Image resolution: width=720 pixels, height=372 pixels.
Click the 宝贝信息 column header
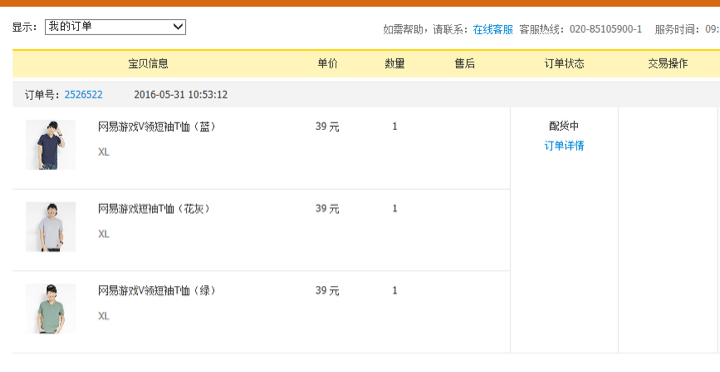pos(148,63)
